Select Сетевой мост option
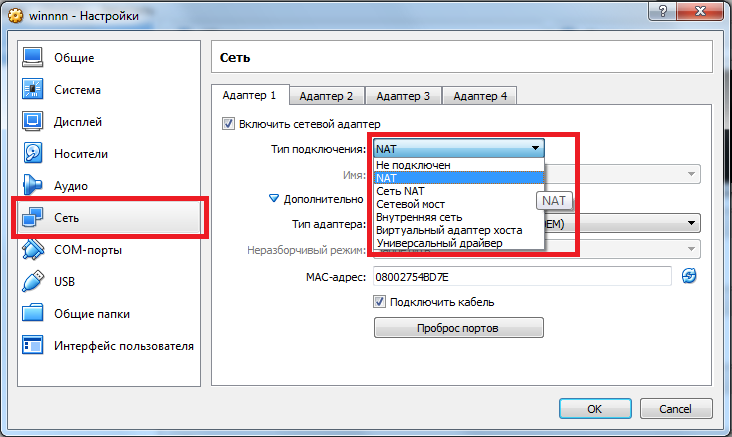The height and width of the screenshot is (437, 732). (x=459, y=204)
